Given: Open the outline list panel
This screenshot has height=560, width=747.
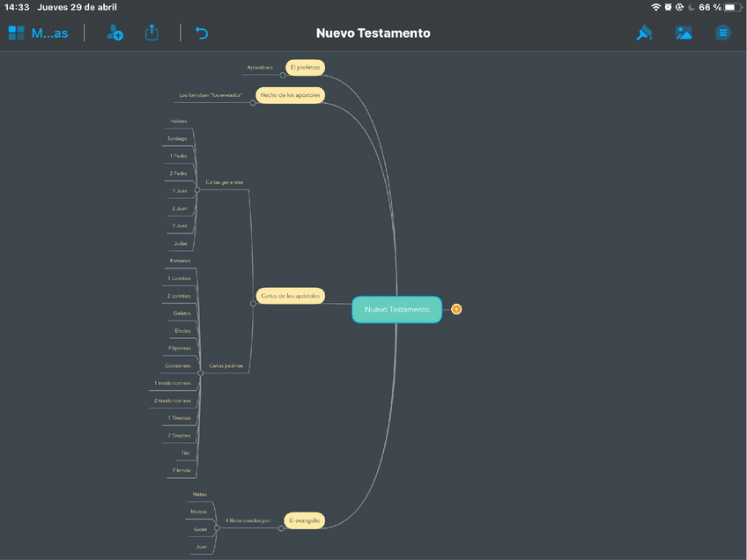Looking at the screenshot, I should point(722,33).
